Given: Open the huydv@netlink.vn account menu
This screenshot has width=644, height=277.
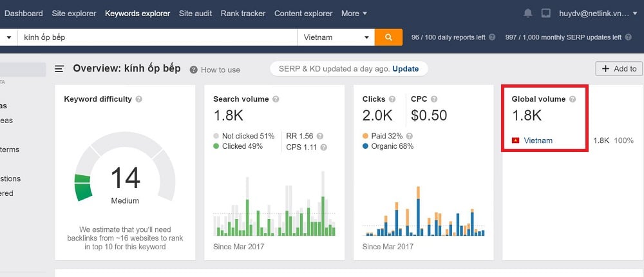Looking at the screenshot, I should [598, 14].
